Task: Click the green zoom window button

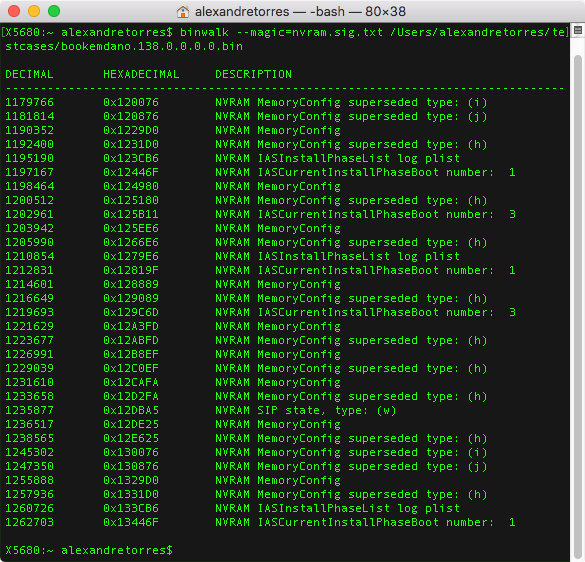Action: pos(54,11)
